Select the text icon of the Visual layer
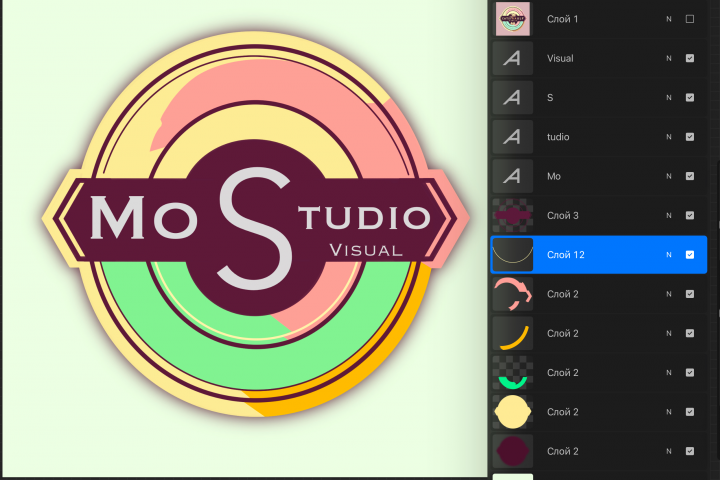Viewport: 720px width, 480px height. (x=512, y=58)
